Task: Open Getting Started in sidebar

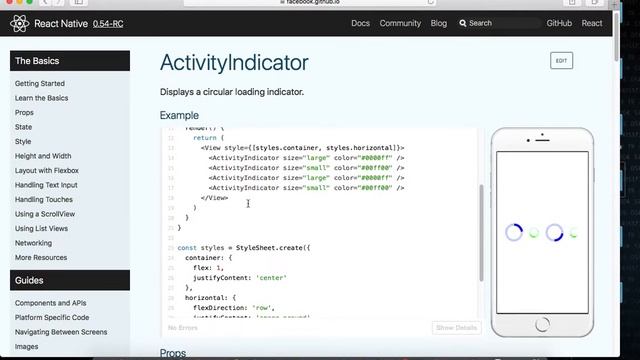Action: (40, 83)
